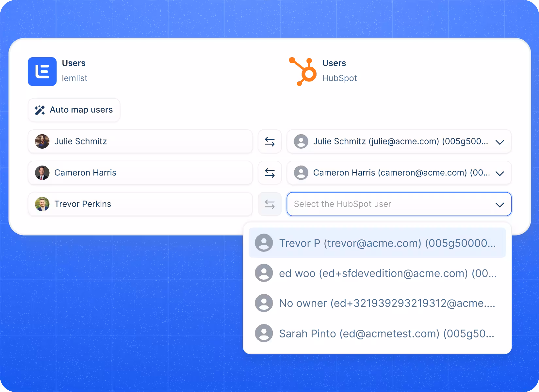
Task: Click the swap arrows icon for Cameron Harris
Action: tap(270, 173)
